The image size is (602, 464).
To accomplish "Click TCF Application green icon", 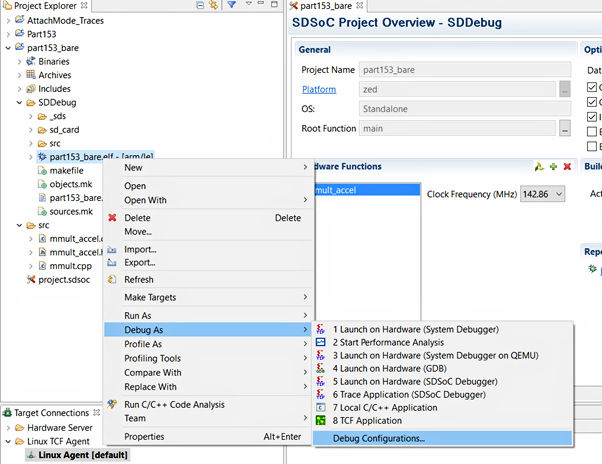I will click(321, 421).
